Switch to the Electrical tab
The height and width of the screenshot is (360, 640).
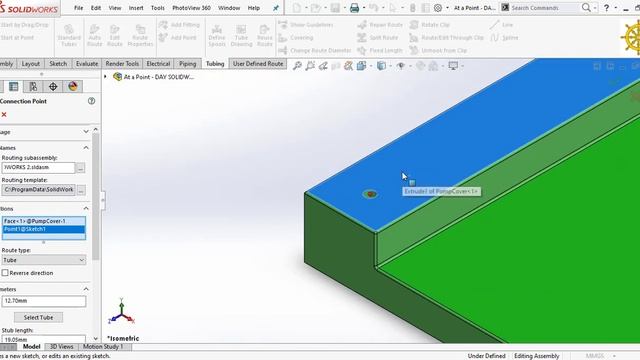click(158, 64)
